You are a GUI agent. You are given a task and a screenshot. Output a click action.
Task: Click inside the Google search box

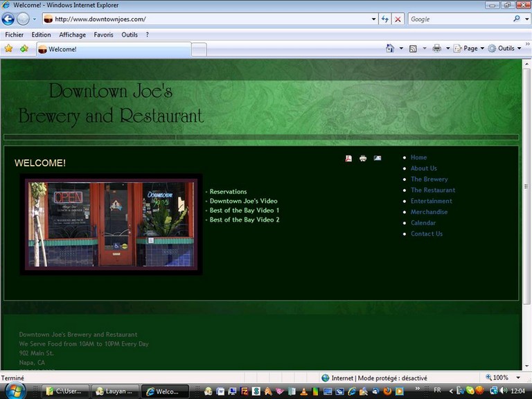[457, 19]
